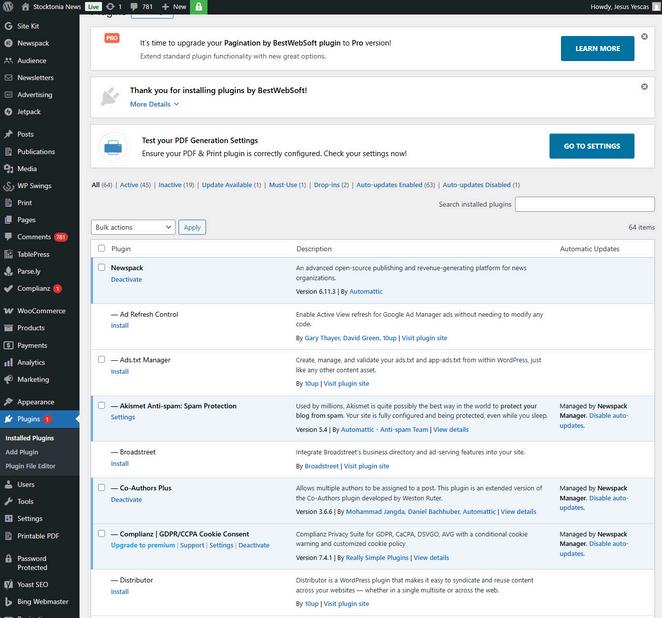Toggle the select-all plugins checkbox
Screen dimensions: 662x618
(x=101, y=248)
